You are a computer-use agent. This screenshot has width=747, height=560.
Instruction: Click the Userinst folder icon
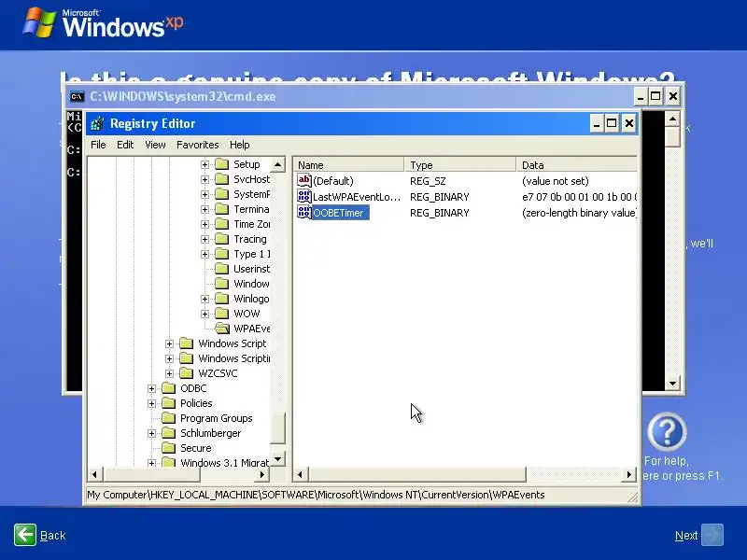(x=222, y=269)
